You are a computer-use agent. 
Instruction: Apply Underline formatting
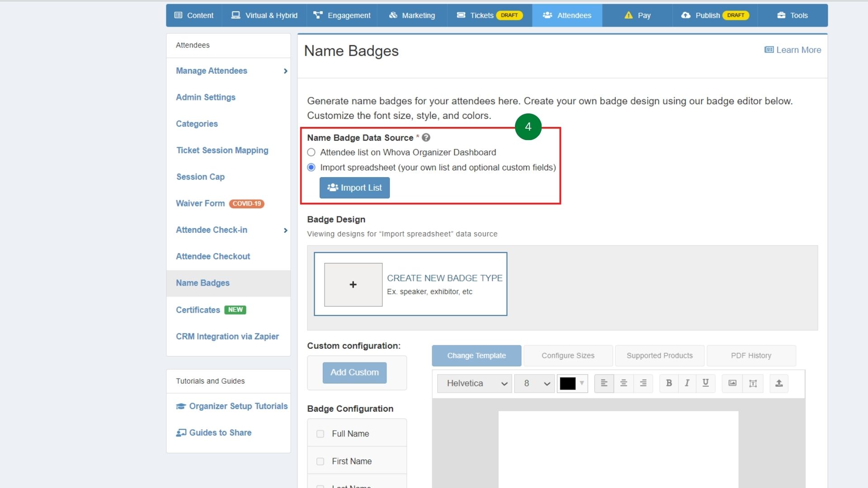(x=705, y=383)
